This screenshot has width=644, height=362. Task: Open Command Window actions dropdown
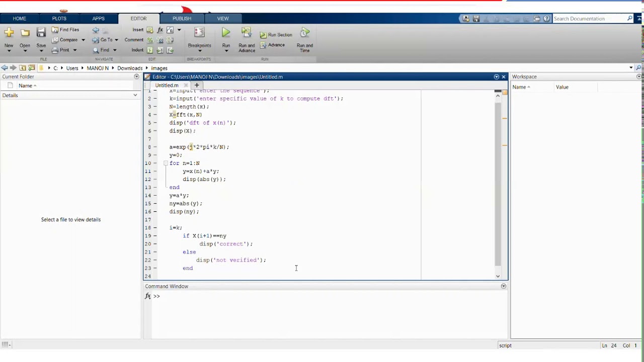[503, 286]
